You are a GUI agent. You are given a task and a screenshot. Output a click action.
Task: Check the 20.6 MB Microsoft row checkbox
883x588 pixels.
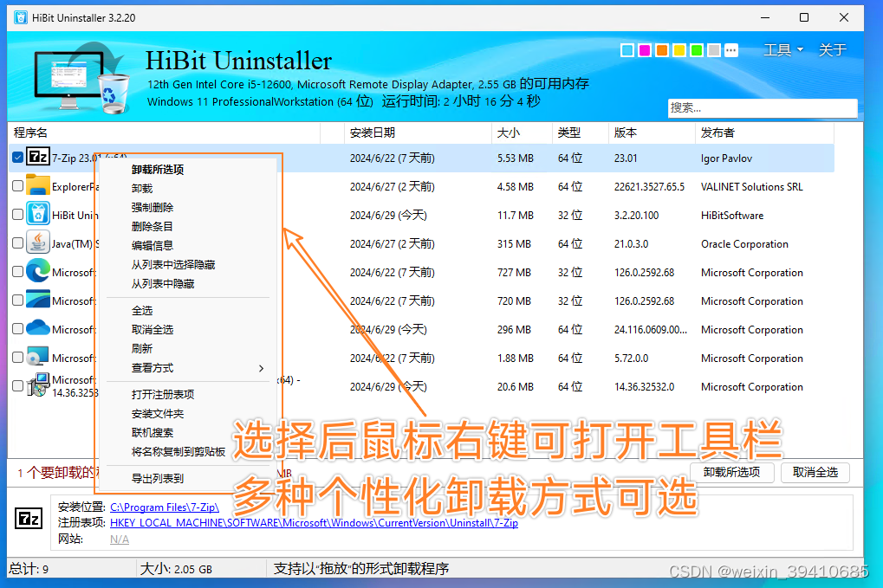click(x=17, y=386)
